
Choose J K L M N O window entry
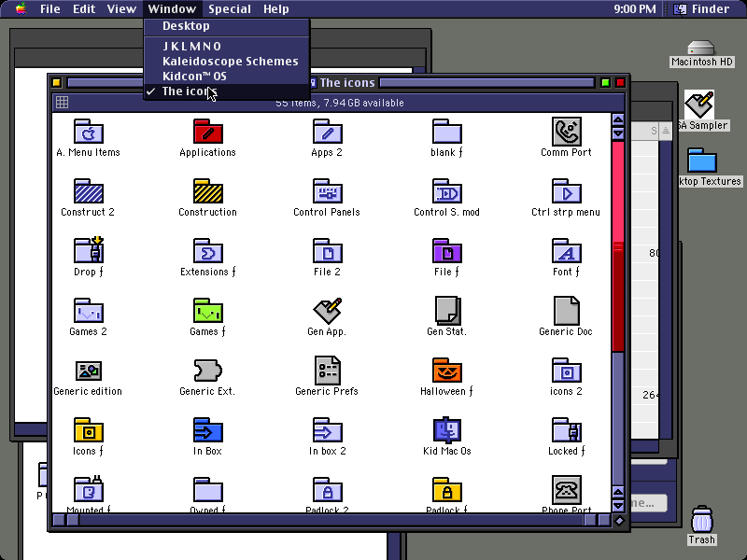(x=227, y=46)
